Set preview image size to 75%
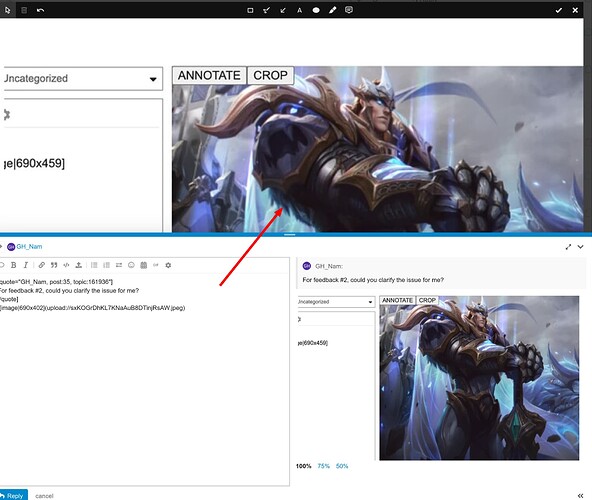 point(324,466)
